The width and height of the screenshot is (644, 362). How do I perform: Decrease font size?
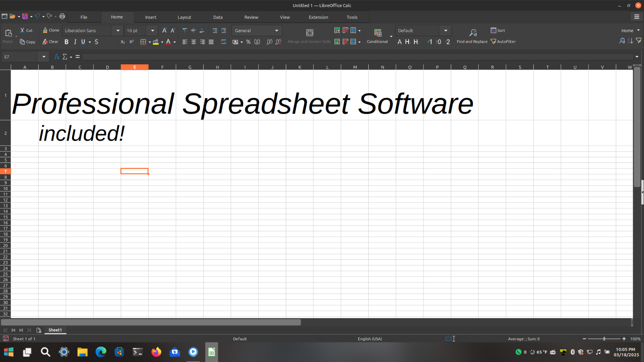coord(173,31)
